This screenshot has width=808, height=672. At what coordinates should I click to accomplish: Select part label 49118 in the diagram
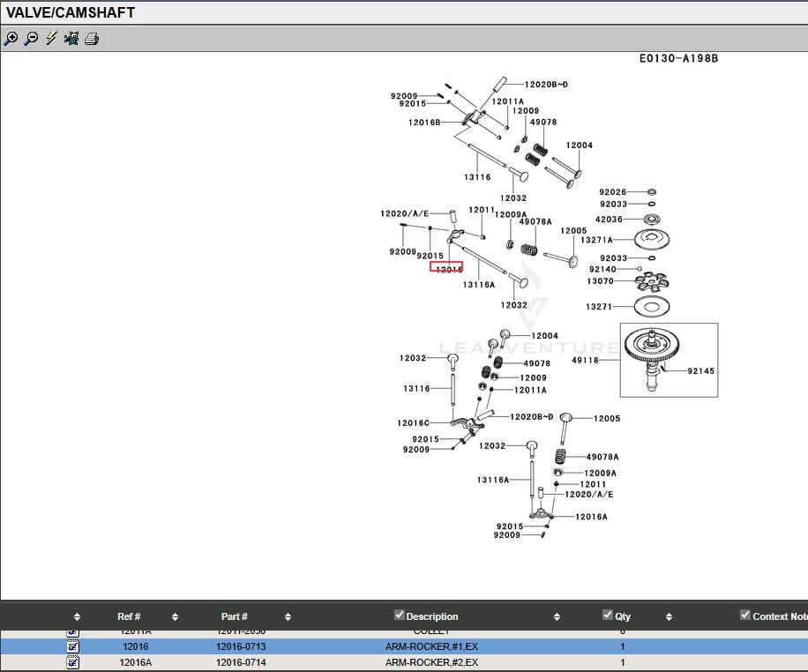coord(584,360)
